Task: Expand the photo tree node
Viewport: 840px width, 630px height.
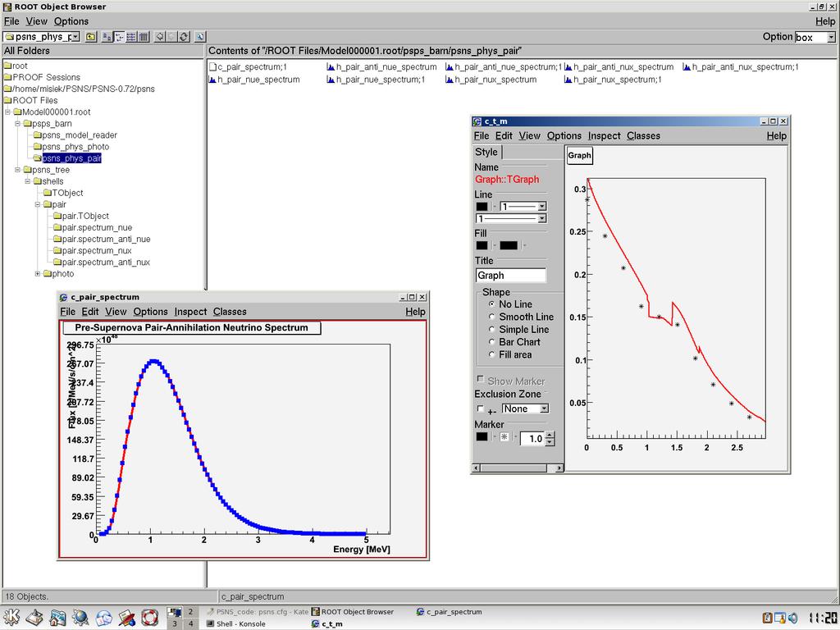Action: pyautogui.click(x=38, y=274)
